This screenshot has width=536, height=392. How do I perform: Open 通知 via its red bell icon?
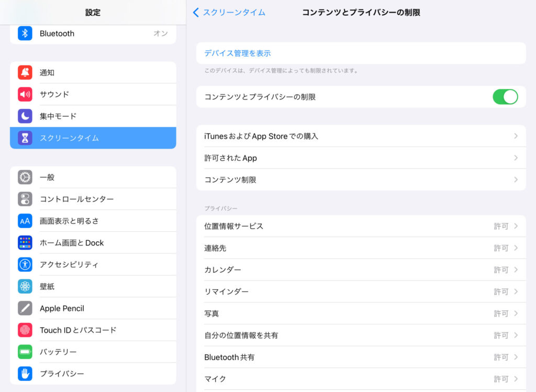[x=25, y=73]
